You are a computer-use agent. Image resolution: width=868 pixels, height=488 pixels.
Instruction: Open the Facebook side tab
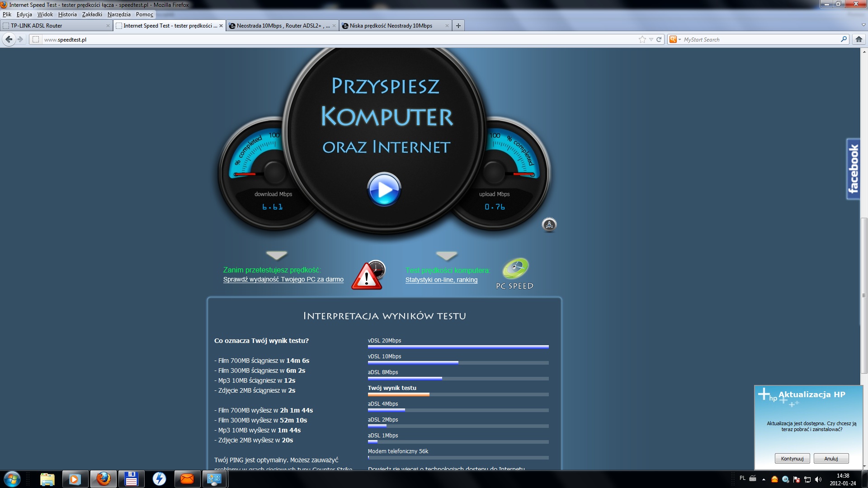(853, 169)
